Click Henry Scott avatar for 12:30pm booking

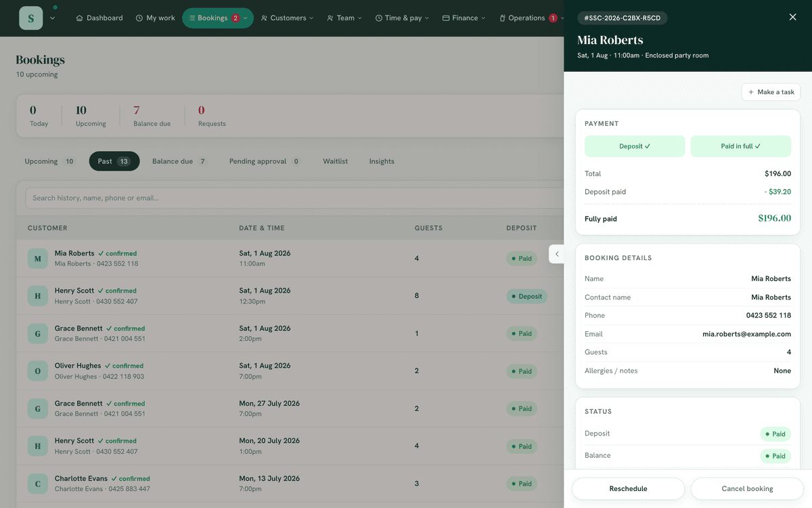[x=38, y=296]
